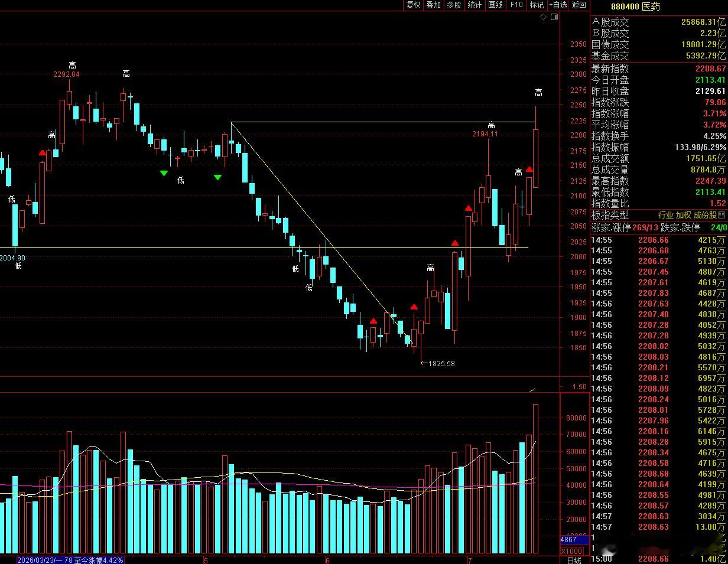The height and width of the screenshot is (564, 728).
Task: Click the diamond icon above the chart
Action: 543,17
